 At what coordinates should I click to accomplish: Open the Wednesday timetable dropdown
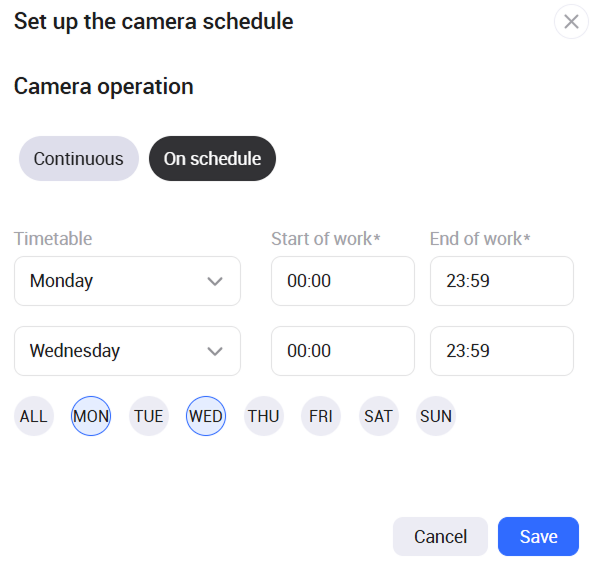pyautogui.click(x=128, y=351)
